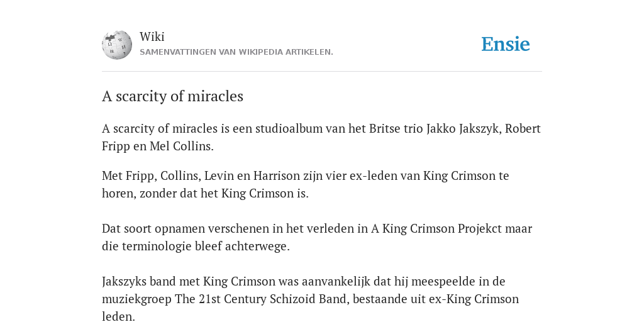Screen dimensions: 644x322
Task: Click the heading A scarcity of miracles
Action: (172, 96)
